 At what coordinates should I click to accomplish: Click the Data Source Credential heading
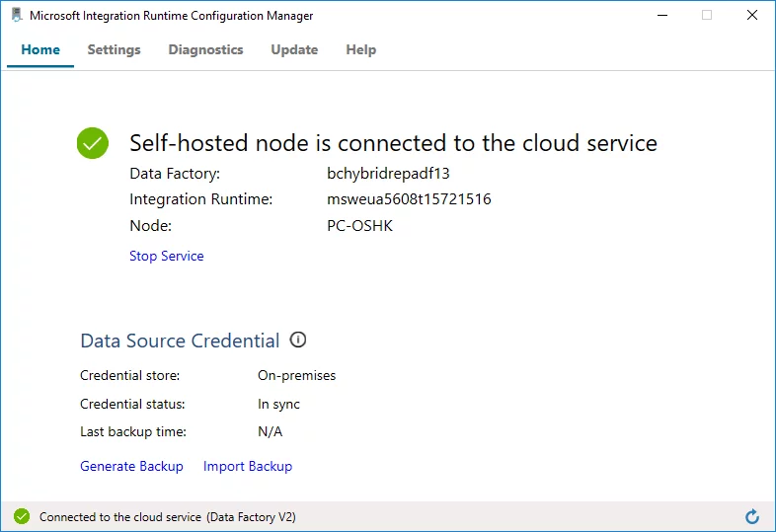[180, 341]
